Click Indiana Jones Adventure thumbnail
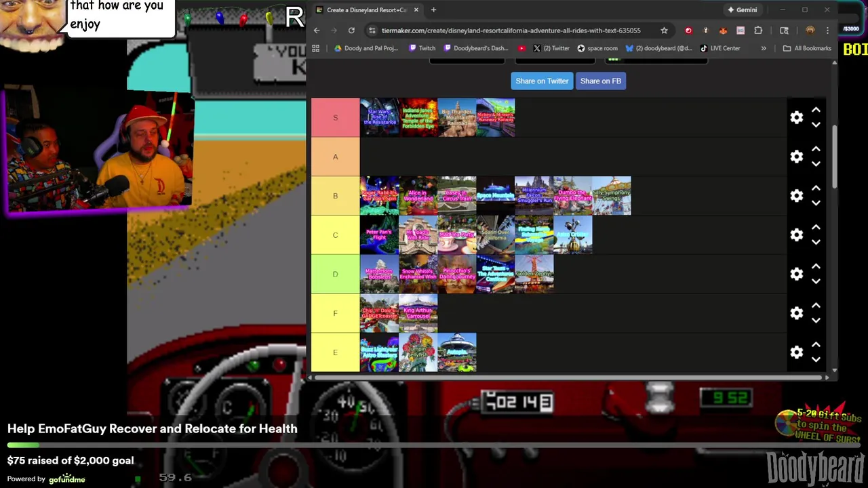 coord(418,118)
